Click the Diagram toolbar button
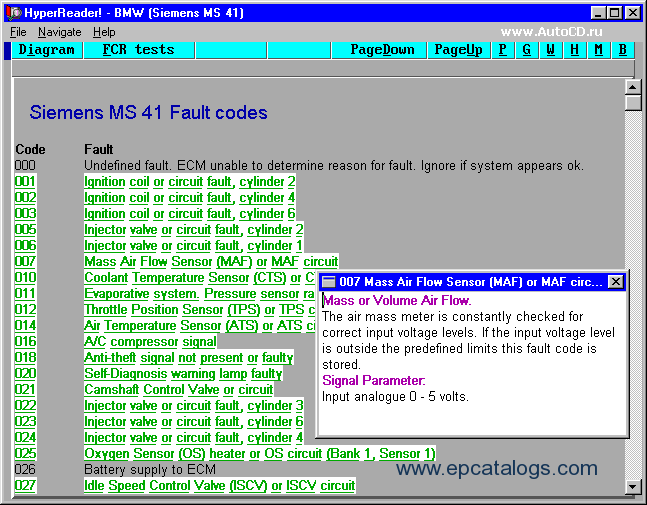The image size is (647, 505). coord(47,50)
